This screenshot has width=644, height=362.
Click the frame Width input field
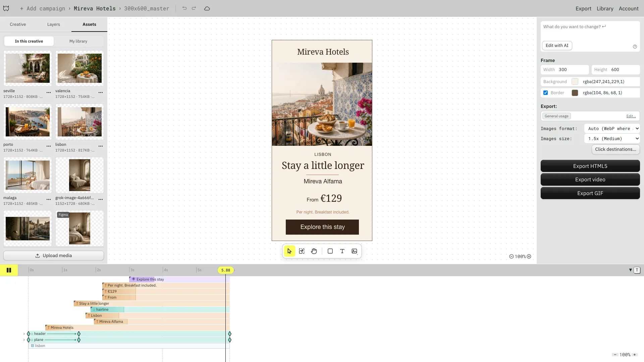click(x=565, y=70)
